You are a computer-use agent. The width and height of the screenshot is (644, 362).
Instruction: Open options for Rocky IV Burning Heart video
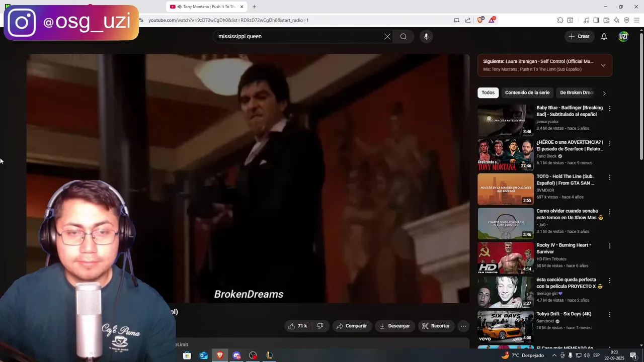tap(610, 246)
